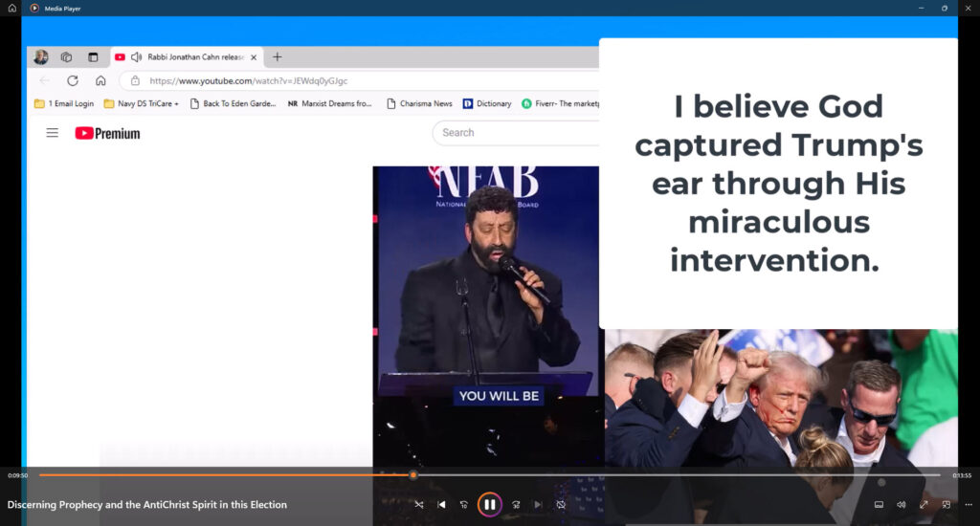980x526 pixels.
Task: Toggle shuffle in Media Player controls
Action: point(419,505)
